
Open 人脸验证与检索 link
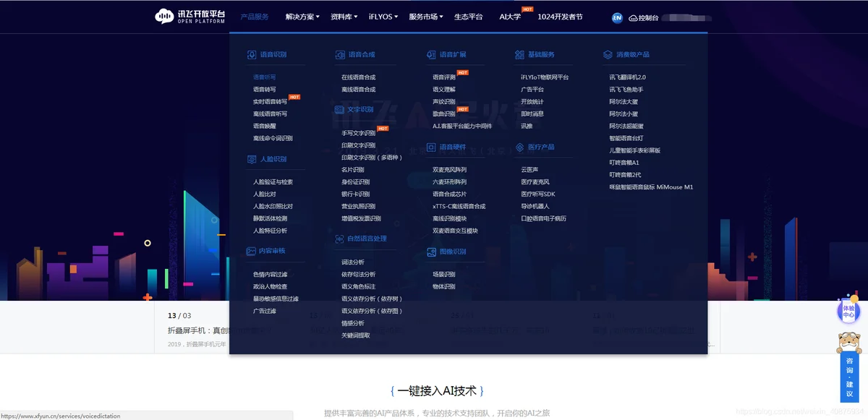pos(273,182)
